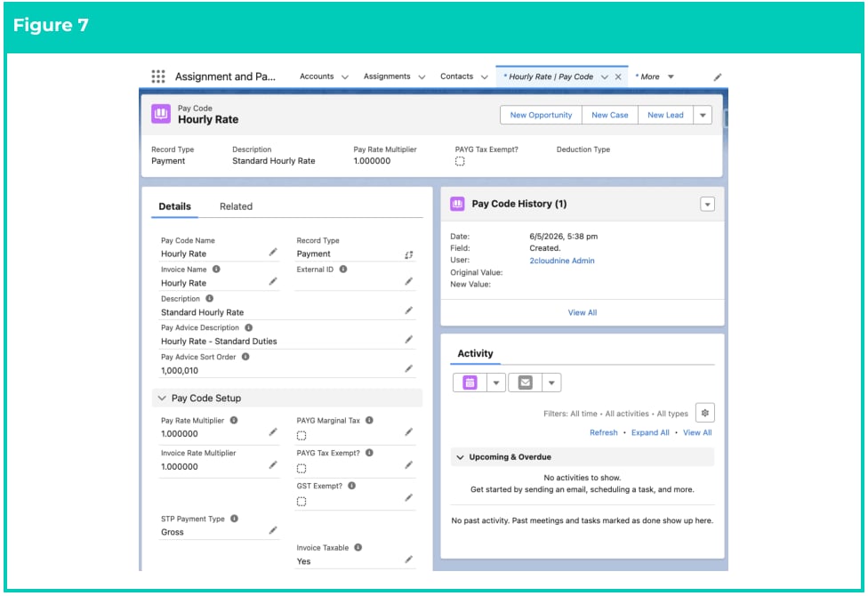Edit the Description field pencil
The image size is (868, 596).
click(x=408, y=310)
